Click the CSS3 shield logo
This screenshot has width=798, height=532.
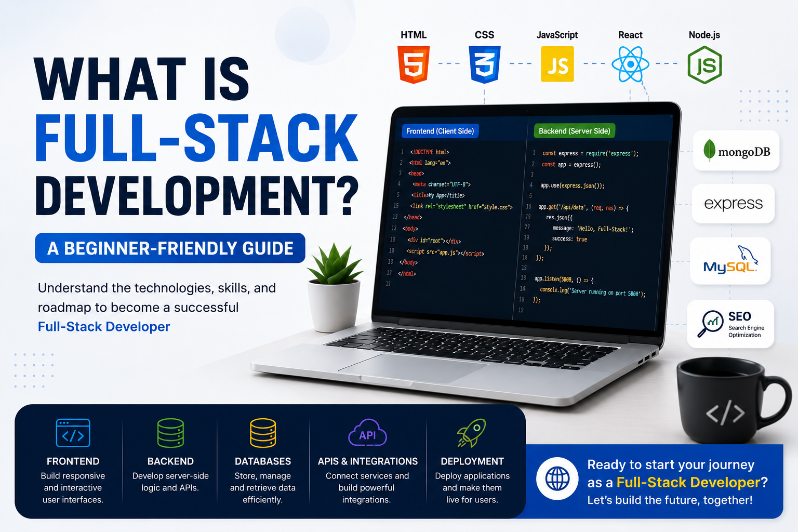click(x=485, y=64)
